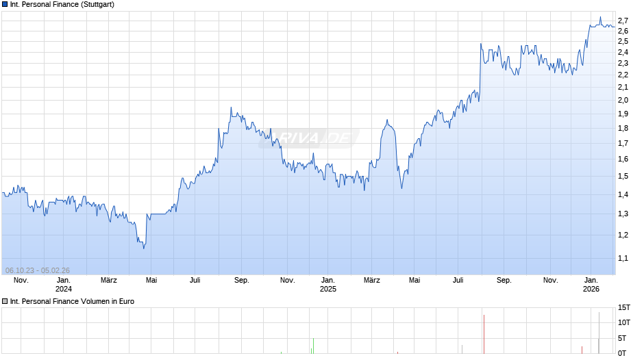
Task: Select the chart title 'Int. Personal Finance (Stuttgart)'
Action: click(x=62, y=5)
